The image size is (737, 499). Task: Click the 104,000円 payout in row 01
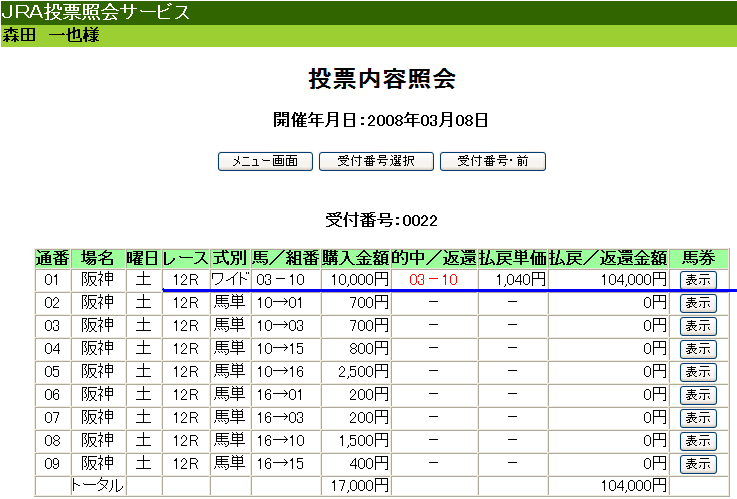[x=634, y=280]
